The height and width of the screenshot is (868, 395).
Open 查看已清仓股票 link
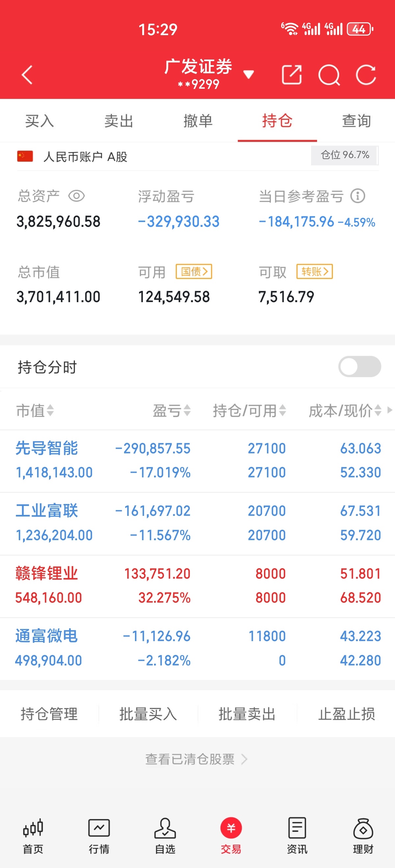tap(197, 759)
